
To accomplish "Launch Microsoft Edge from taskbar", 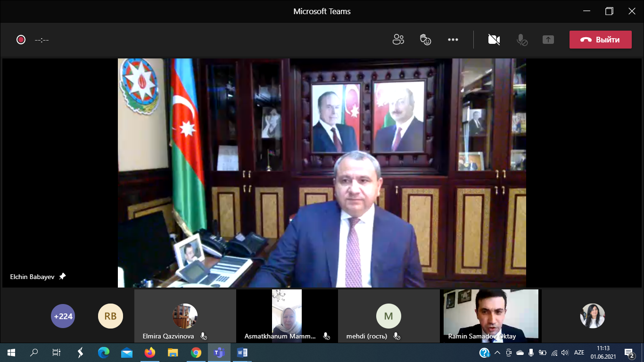I will (103, 353).
